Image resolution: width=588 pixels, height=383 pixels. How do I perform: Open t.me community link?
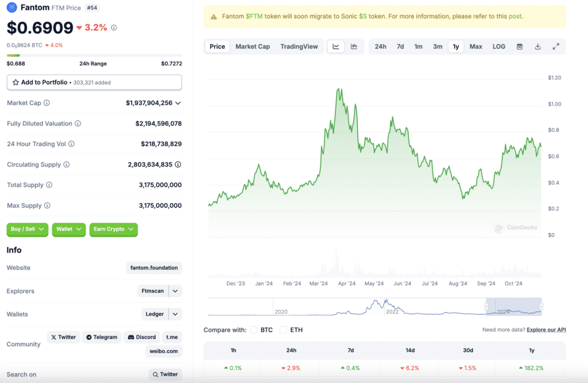point(172,337)
